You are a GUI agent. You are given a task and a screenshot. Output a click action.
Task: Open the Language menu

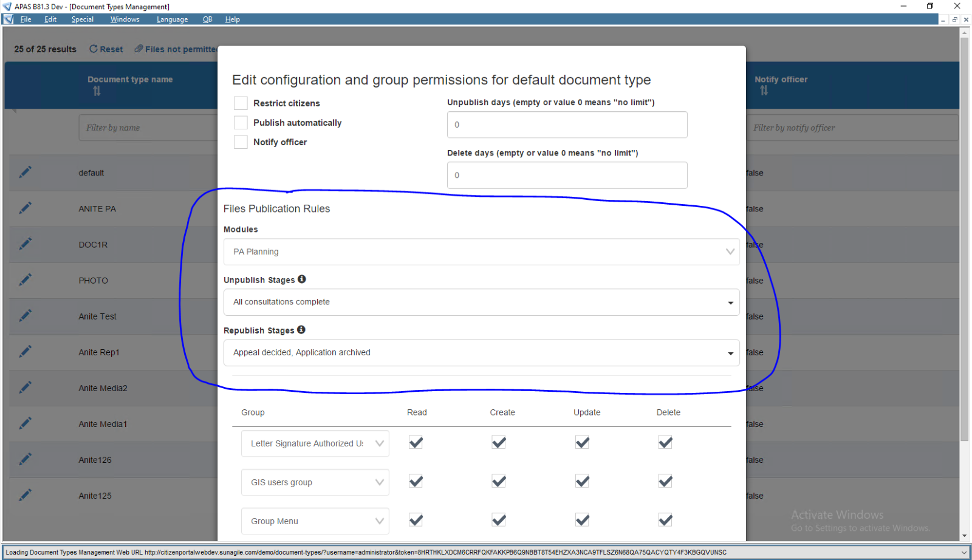click(172, 19)
